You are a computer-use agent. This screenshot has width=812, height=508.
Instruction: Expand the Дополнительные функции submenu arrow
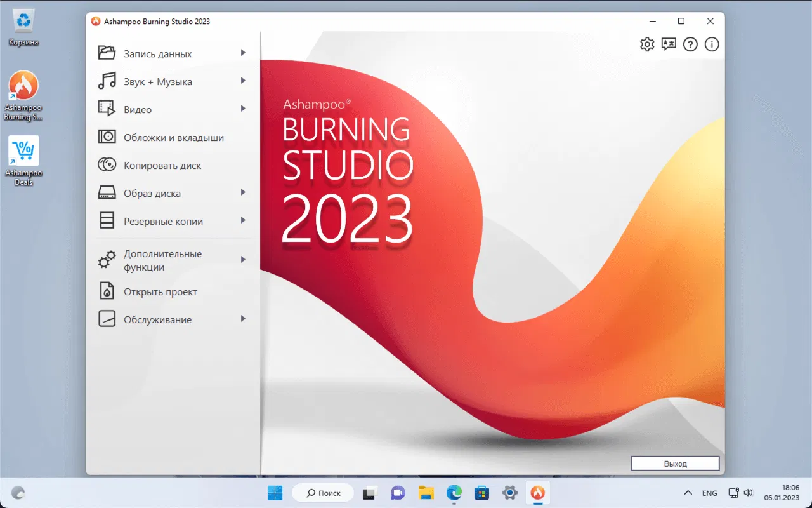[x=243, y=260]
